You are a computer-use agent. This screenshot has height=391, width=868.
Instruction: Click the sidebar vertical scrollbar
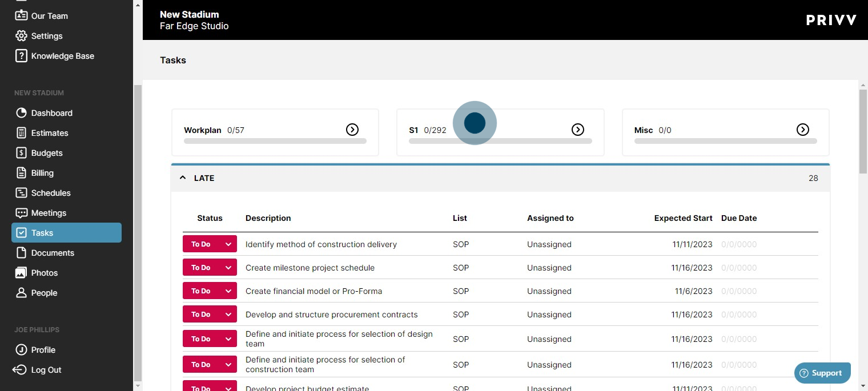137,233
